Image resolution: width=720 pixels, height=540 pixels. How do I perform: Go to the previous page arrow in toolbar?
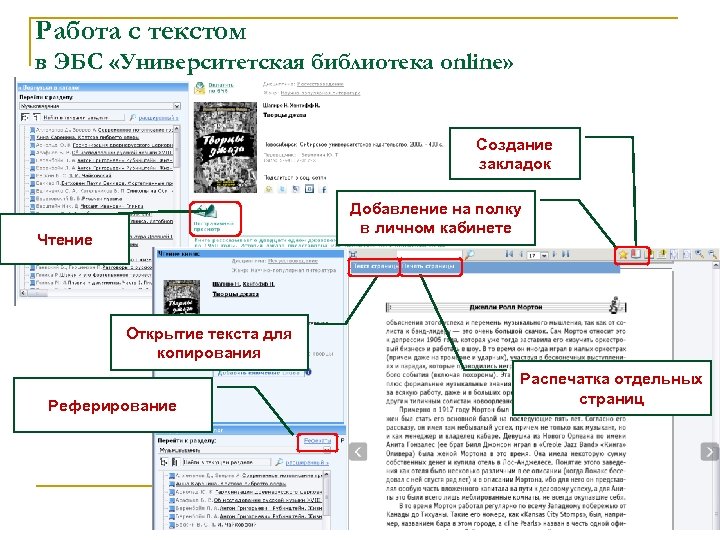pyautogui.click(x=521, y=254)
